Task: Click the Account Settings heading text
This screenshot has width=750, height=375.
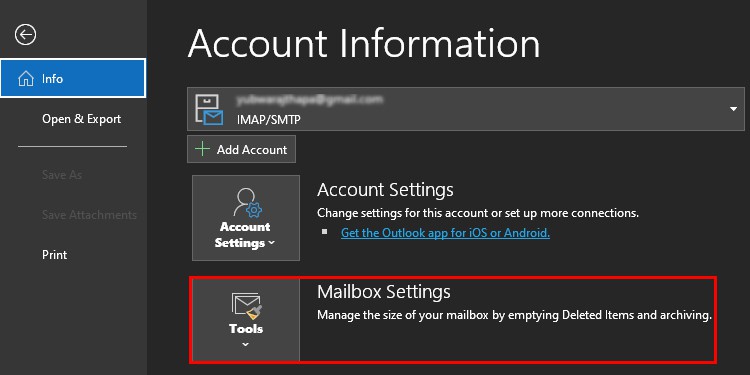Action: tap(385, 190)
